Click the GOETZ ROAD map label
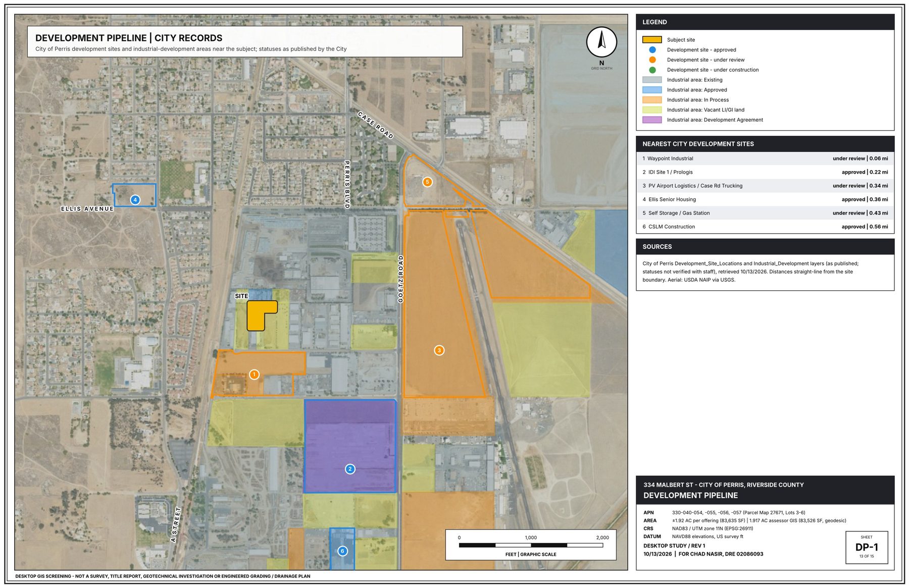Screen dimensions: 909x588 click(401, 279)
